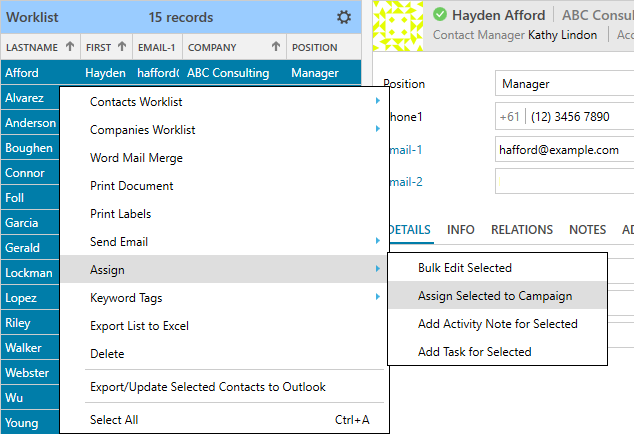The width and height of the screenshot is (634, 434).
Task: Expand the Contacts Worklist submenu
Action: [x=377, y=102]
